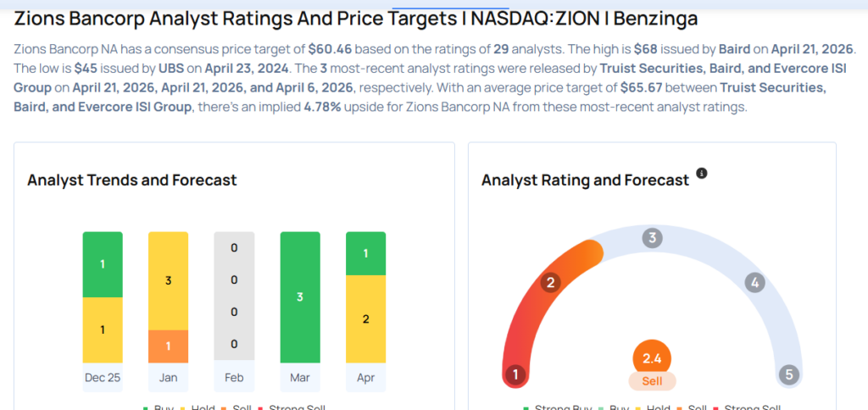The width and height of the screenshot is (868, 410).
Task: Click the green Buy segment in March bar
Action: [300, 296]
